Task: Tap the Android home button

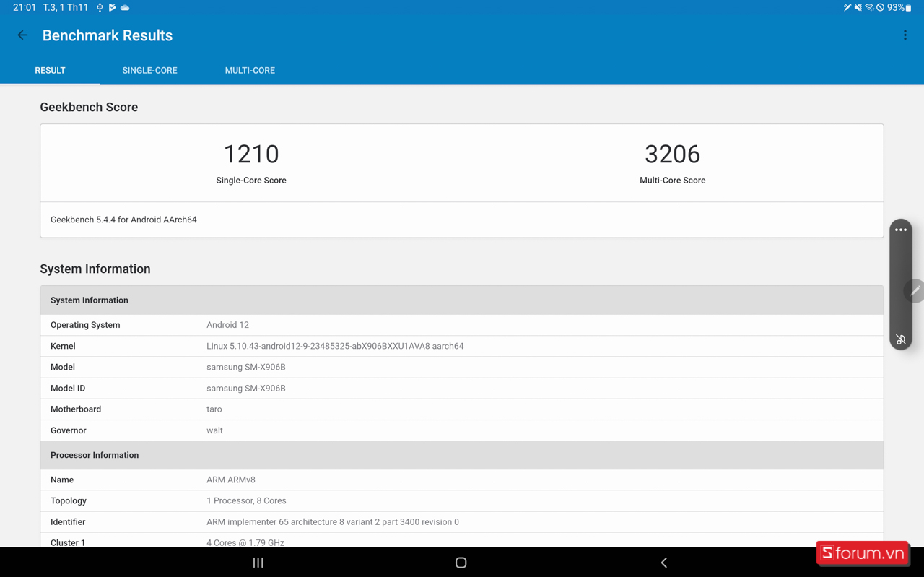Action: (x=461, y=563)
